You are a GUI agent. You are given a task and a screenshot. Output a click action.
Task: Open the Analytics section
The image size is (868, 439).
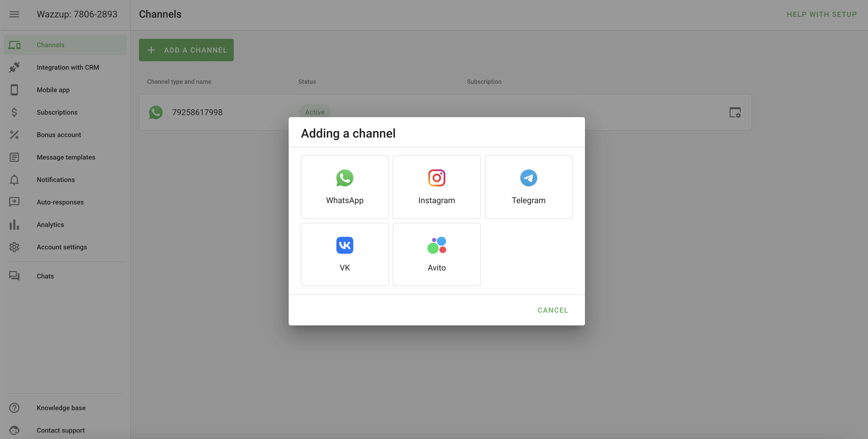click(50, 224)
